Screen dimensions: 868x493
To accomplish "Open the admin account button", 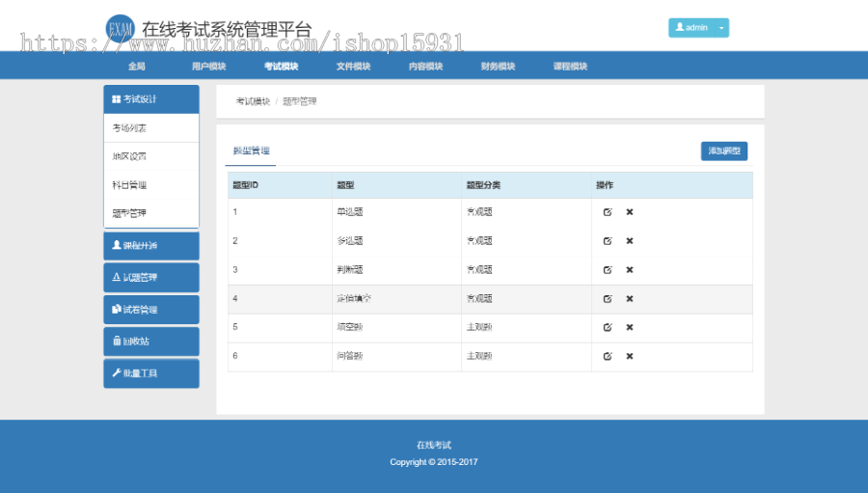I will pyautogui.click(x=692, y=28).
